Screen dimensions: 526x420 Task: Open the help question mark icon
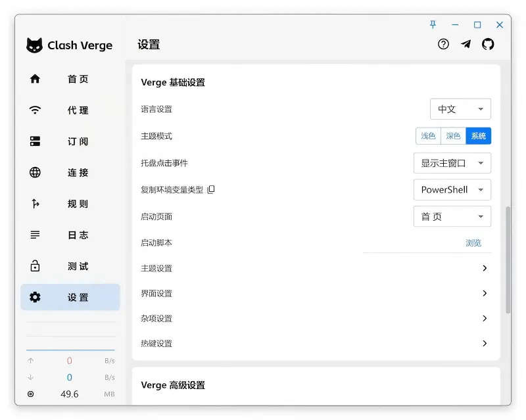443,44
